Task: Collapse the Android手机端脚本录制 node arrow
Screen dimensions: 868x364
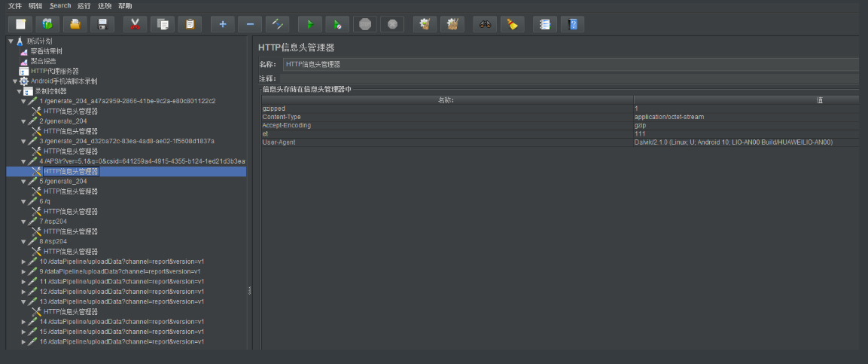Action: point(15,81)
